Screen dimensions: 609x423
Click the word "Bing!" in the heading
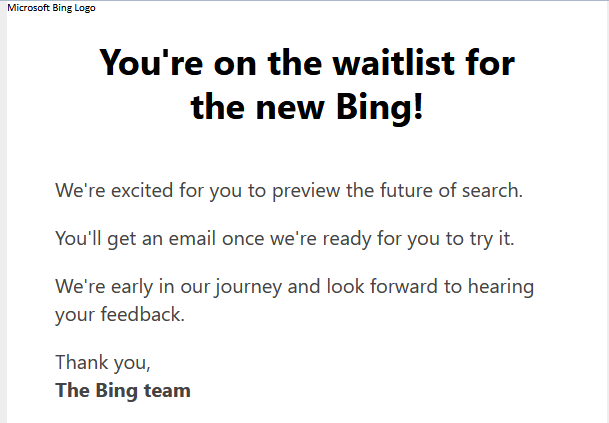pos(379,107)
